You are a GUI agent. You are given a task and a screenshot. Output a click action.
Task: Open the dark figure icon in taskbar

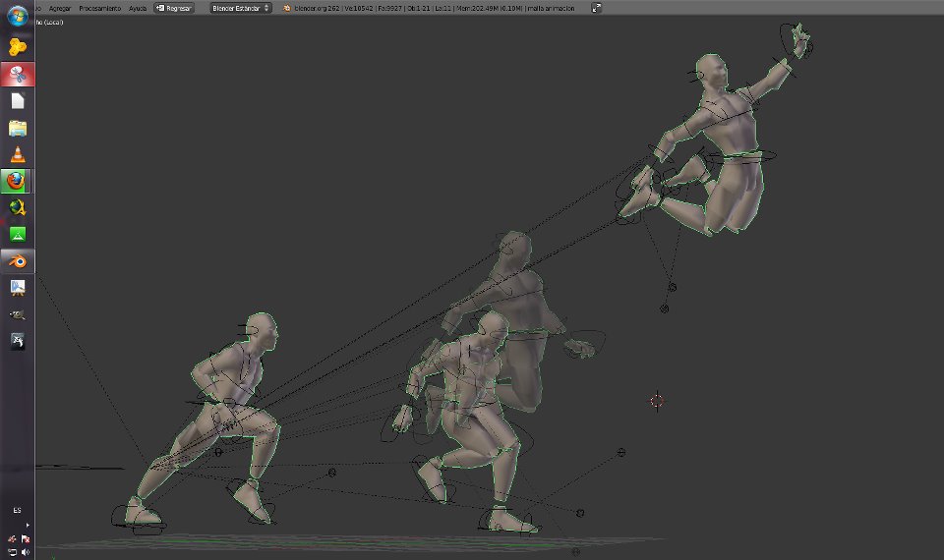coord(18,341)
